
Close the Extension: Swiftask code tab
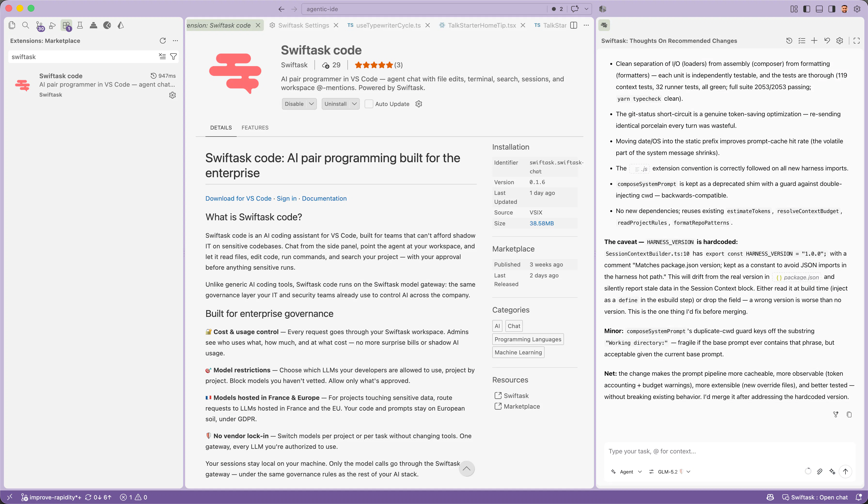click(x=258, y=25)
